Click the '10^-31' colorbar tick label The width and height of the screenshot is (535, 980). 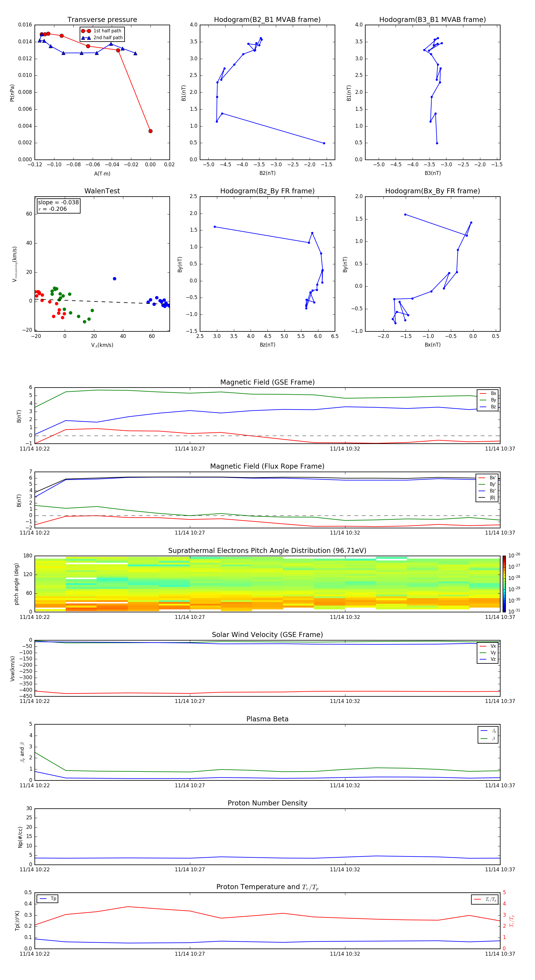tap(514, 611)
